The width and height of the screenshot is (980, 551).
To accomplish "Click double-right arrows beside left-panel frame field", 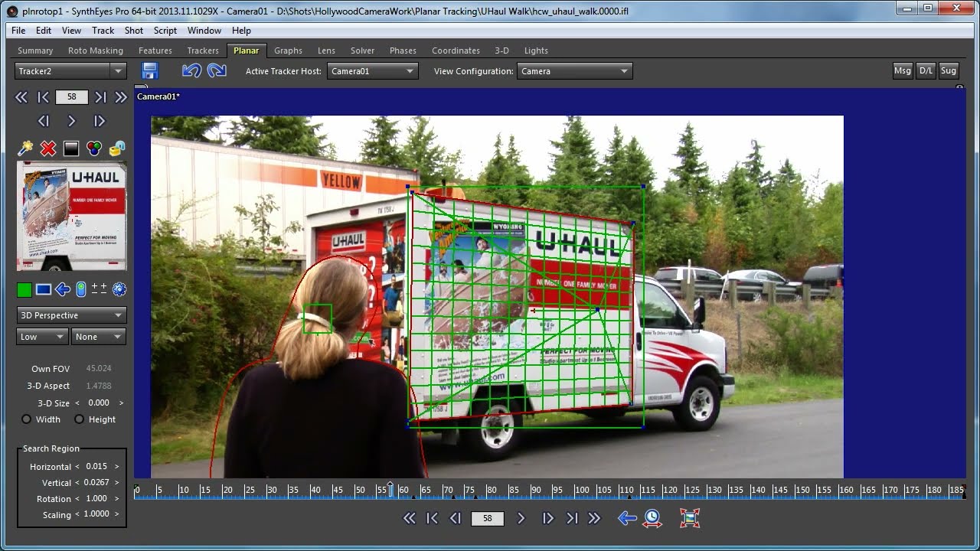I will pyautogui.click(x=121, y=97).
